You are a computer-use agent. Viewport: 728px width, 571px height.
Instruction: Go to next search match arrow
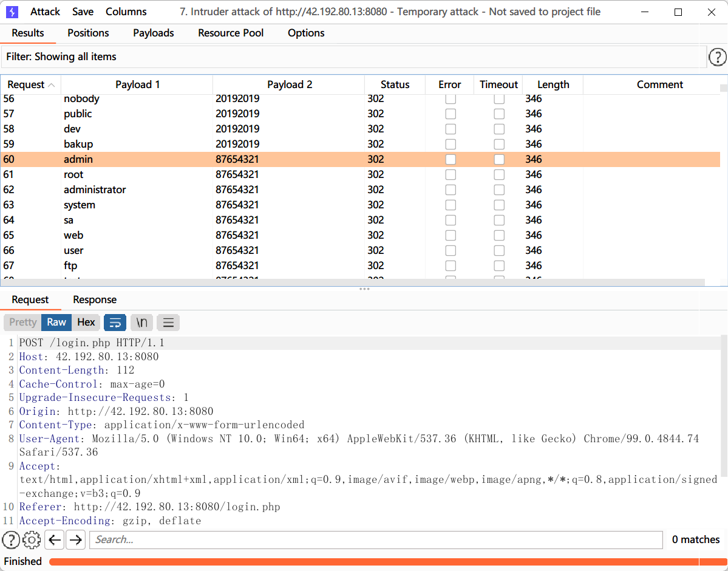(x=76, y=540)
